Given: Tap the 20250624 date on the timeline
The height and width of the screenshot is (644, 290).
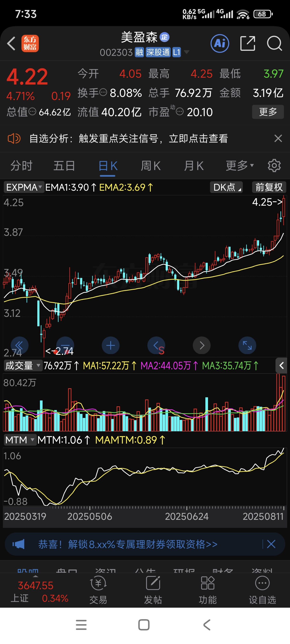Looking at the screenshot, I should [187, 516].
